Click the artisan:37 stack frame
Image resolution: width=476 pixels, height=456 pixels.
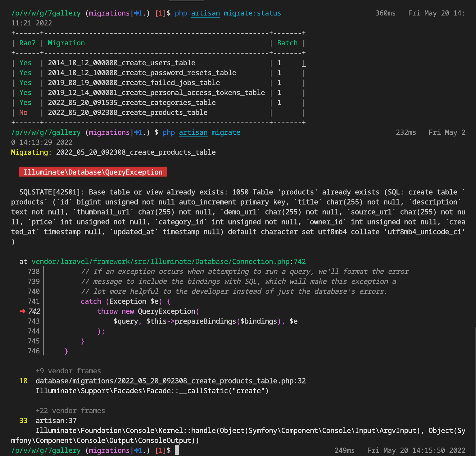coord(56,421)
